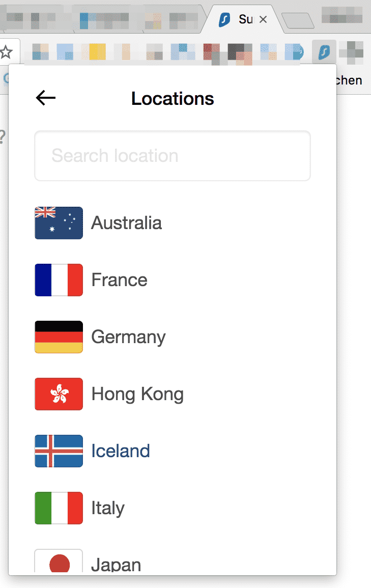The height and width of the screenshot is (588, 371).
Task: Click the Japan flag icon
Action: coord(59,562)
